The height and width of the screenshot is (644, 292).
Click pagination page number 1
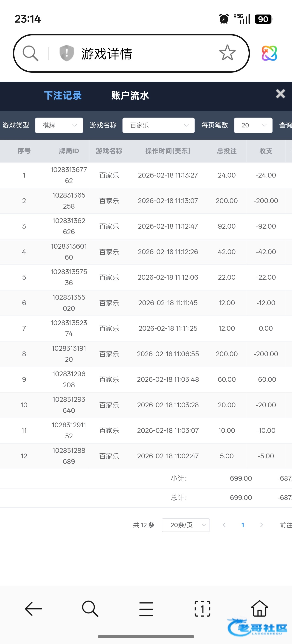(x=243, y=525)
